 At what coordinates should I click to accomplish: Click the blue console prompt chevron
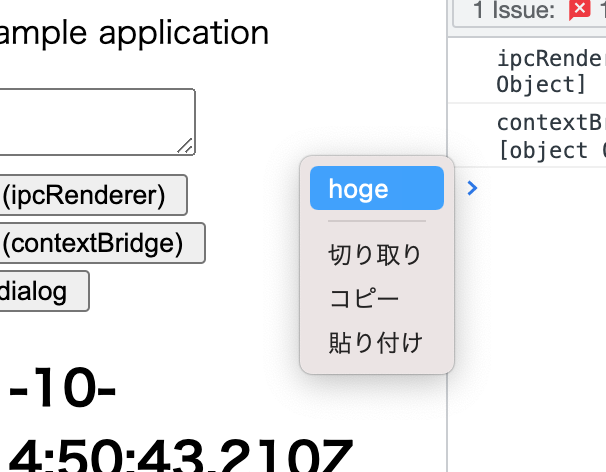click(473, 187)
